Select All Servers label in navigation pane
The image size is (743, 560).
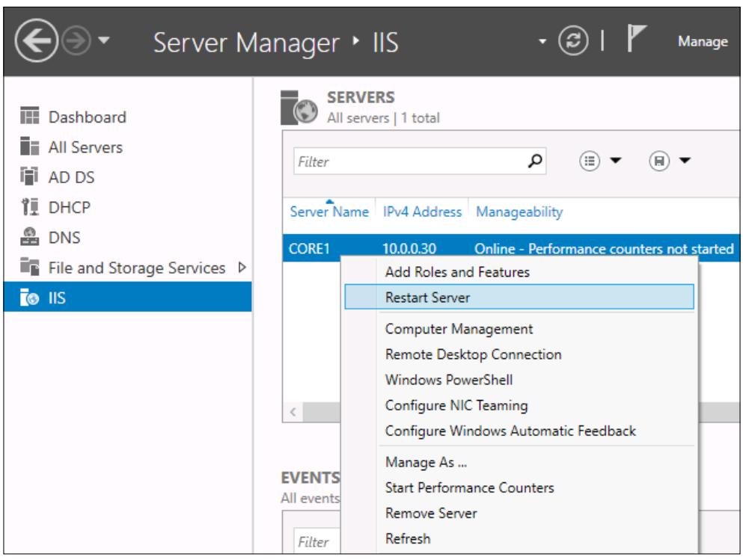click(x=85, y=147)
